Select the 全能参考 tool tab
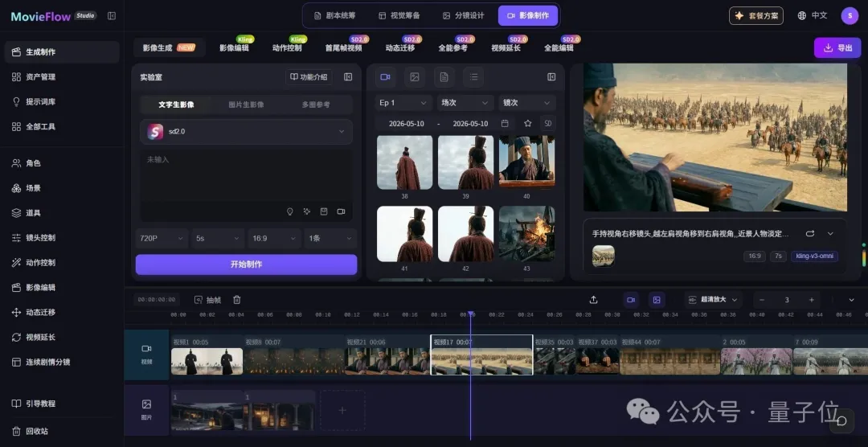The width and height of the screenshot is (868, 447). (452, 47)
